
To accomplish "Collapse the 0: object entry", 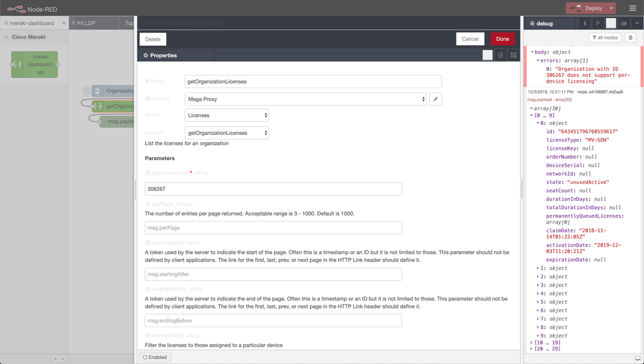I will (538, 123).
